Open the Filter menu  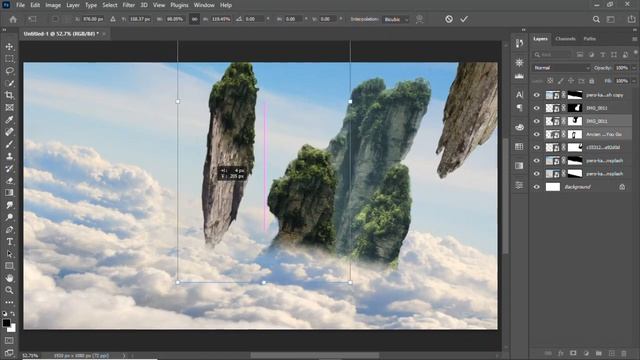point(129,5)
